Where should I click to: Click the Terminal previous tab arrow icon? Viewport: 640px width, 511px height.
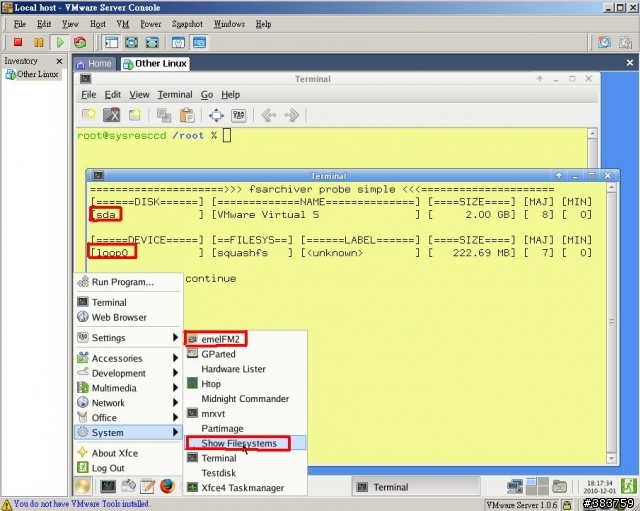[x=269, y=116]
